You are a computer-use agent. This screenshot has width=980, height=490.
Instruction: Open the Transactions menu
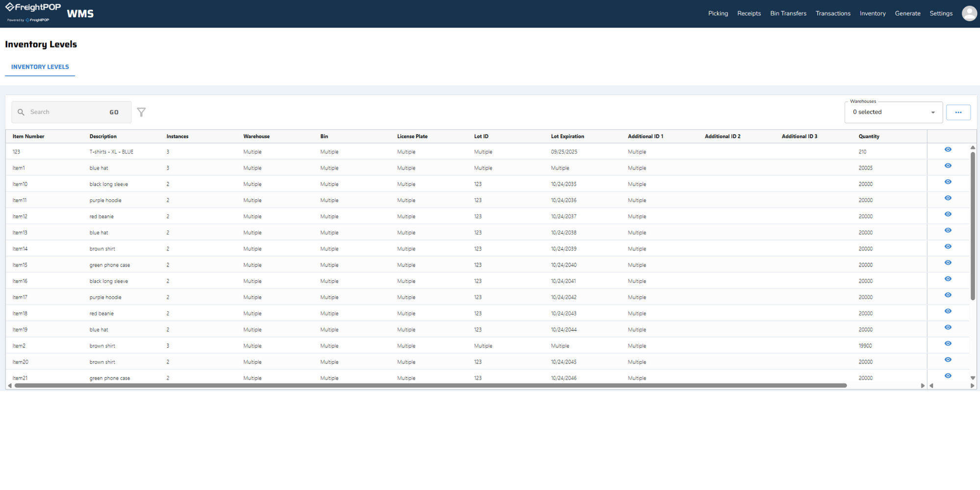pos(833,13)
